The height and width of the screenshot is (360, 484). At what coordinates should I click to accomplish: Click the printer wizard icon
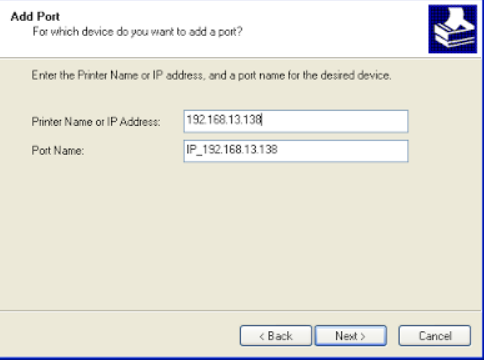453,29
